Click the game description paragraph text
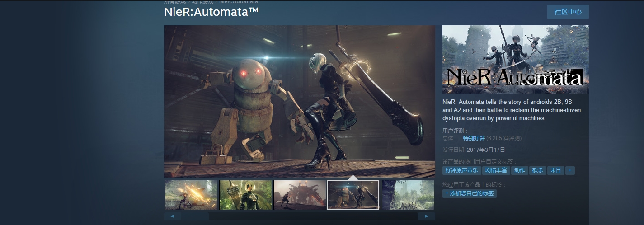The width and height of the screenshot is (644, 225). click(512, 110)
